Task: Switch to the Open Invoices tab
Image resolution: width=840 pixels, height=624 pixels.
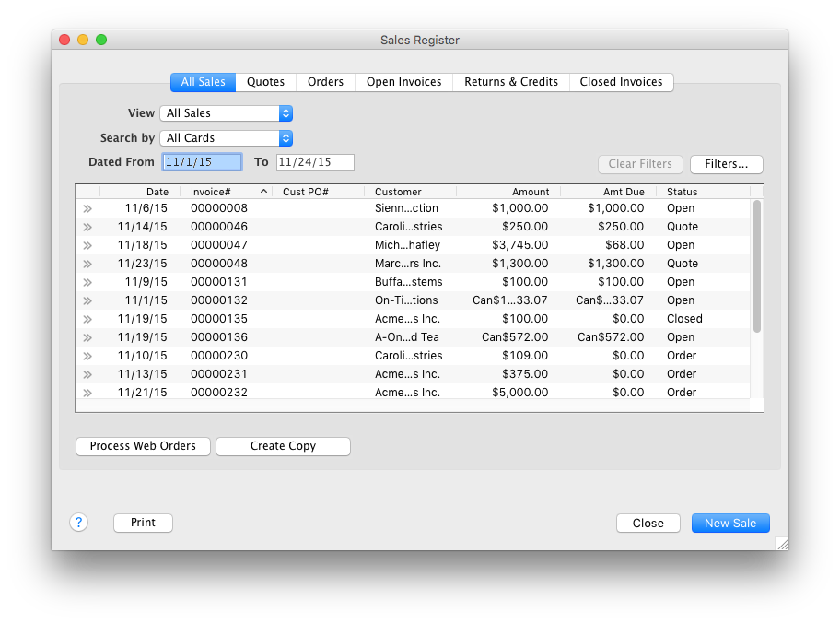Action: 404,82
